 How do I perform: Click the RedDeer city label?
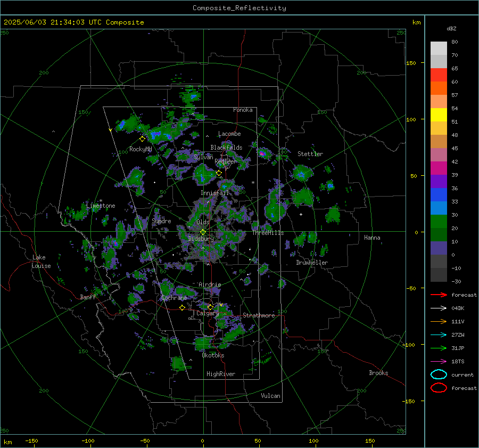coord(226,161)
